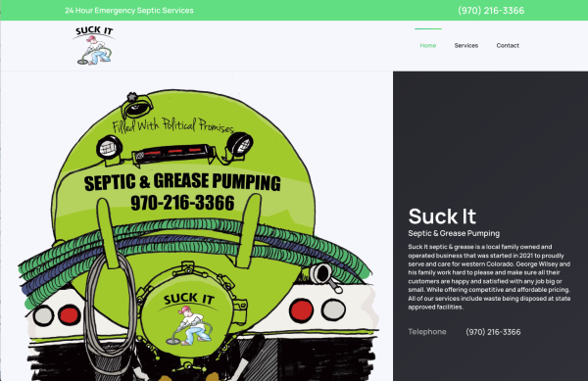Click the septic truck illustration
This screenshot has width=588, height=381.
coord(197,235)
